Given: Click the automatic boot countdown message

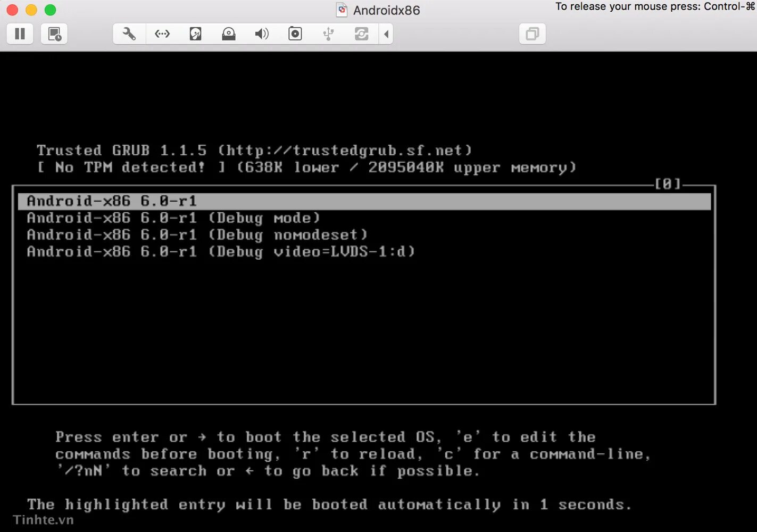Looking at the screenshot, I should 329,504.
